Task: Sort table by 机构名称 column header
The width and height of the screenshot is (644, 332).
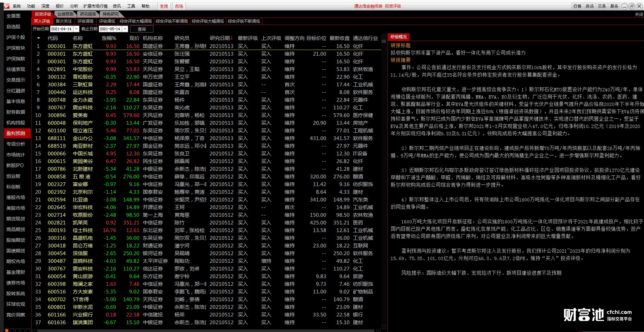Action: click(153, 38)
